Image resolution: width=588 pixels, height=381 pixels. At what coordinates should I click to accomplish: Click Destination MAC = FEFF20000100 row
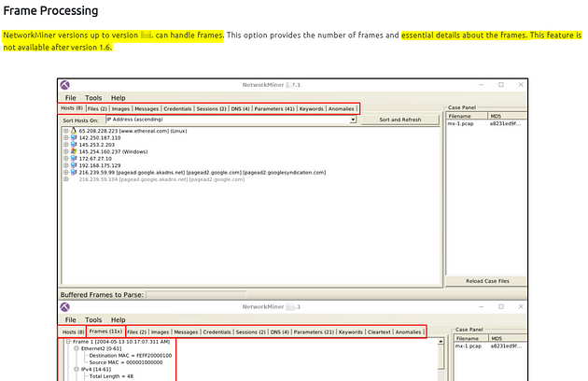pyautogui.click(x=130, y=356)
